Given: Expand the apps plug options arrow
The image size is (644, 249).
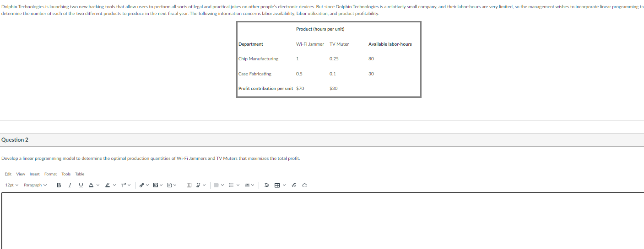Looking at the screenshot, I should coord(205,185).
